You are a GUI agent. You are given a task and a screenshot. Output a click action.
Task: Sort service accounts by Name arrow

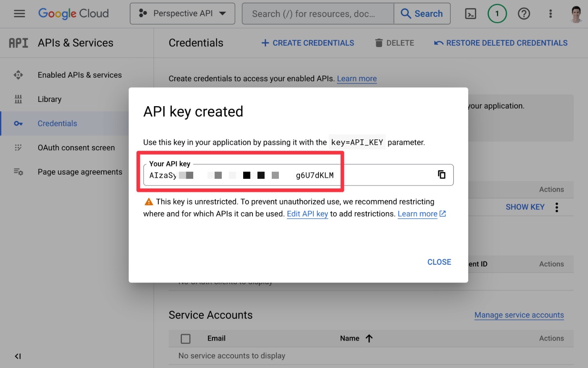[369, 339]
